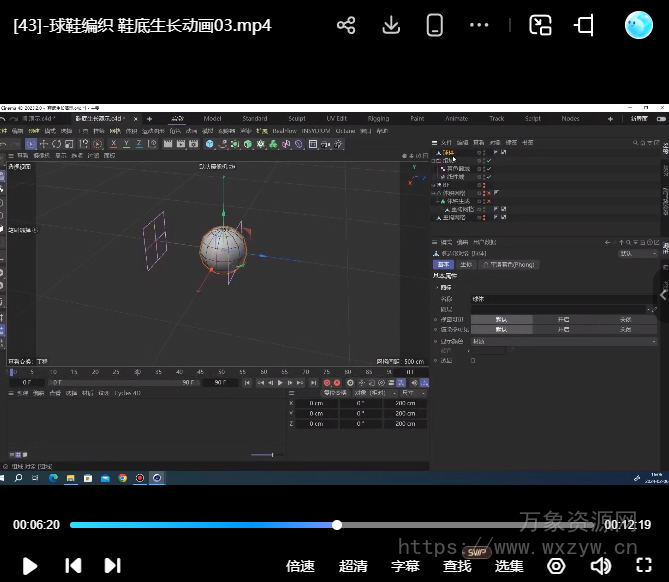669x582 pixels.
Task: Click the share icon in the top bar
Action: coord(346,26)
